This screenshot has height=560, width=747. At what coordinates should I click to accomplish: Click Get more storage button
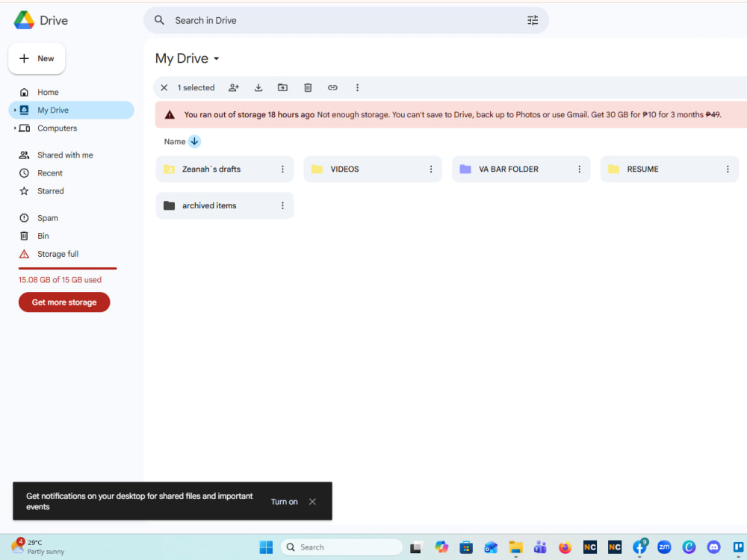pos(64,302)
